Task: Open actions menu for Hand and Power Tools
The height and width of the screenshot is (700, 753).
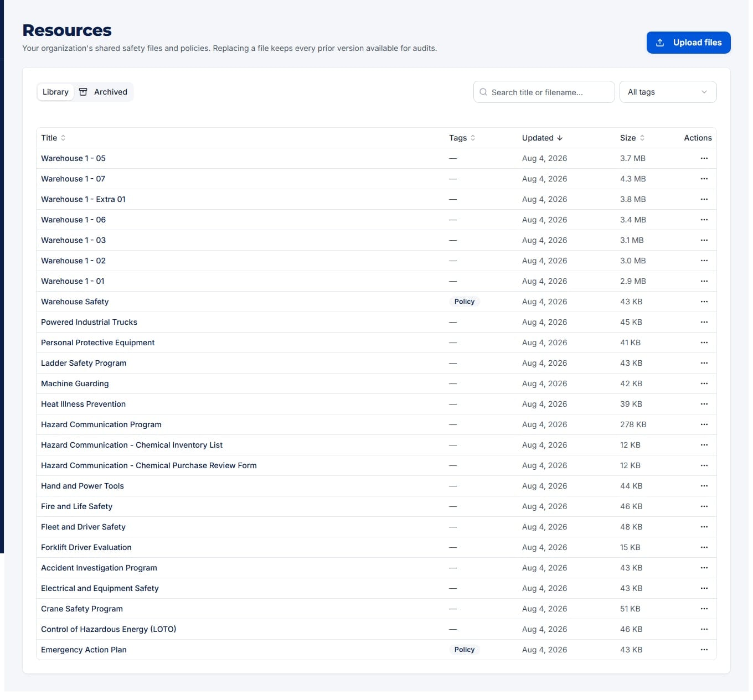Action: (704, 486)
